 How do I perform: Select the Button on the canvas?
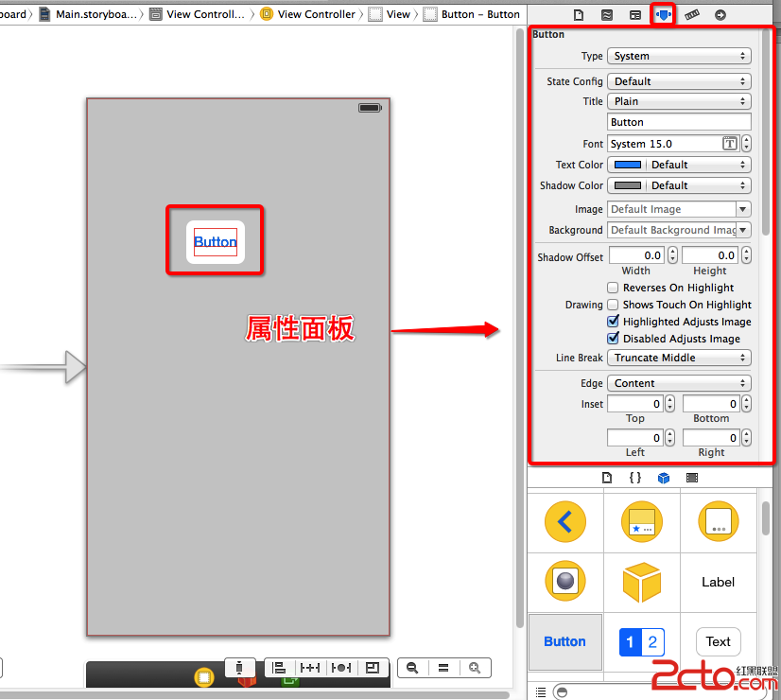pos(216,242)
